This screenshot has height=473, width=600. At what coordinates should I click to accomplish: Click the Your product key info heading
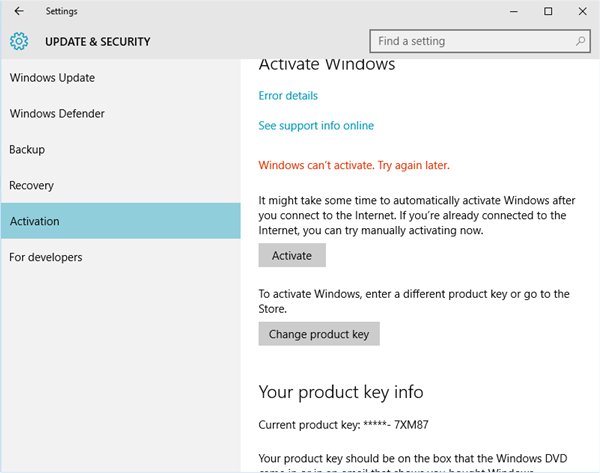pos(341,391)
